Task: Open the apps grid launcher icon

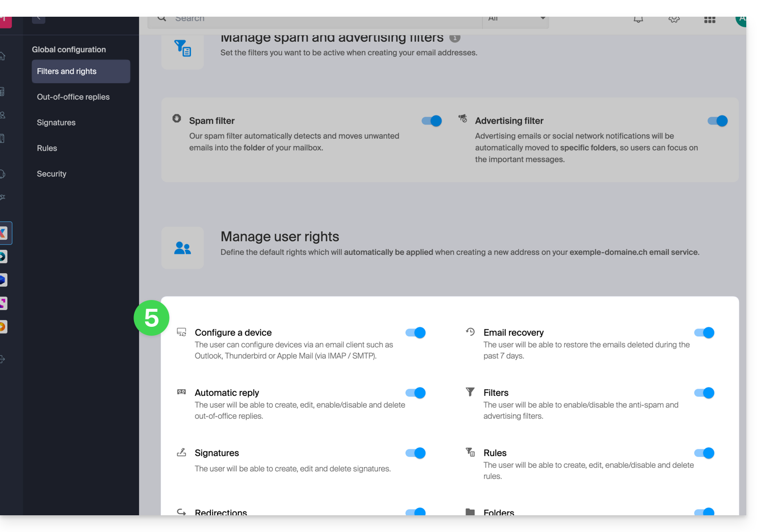Action: click(x=709, y=20)
